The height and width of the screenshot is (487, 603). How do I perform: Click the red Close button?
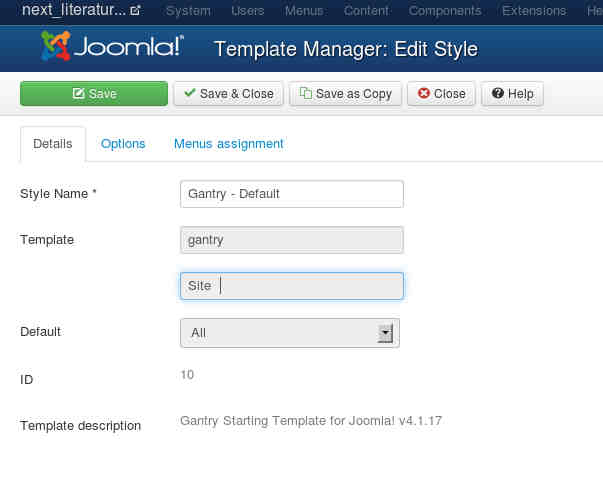441,93
